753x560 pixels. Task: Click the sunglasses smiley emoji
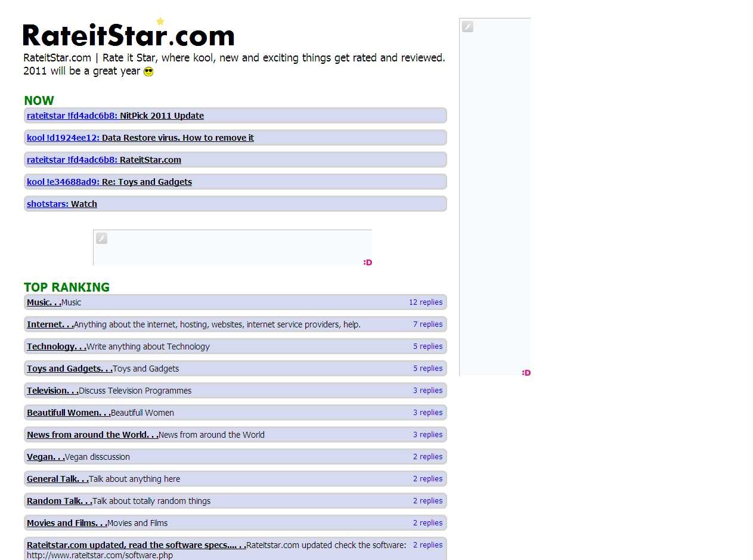click(x=148, y=72)
